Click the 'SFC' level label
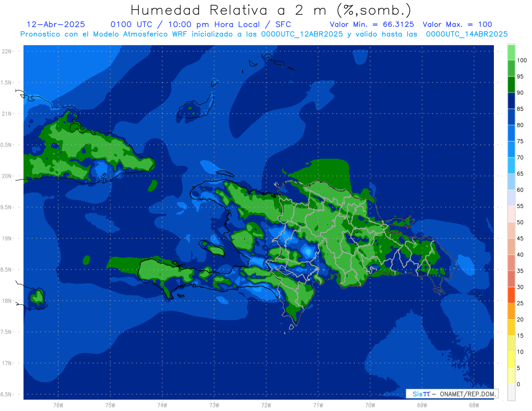This screenshot has height=411, width=532. click(282, 24)
